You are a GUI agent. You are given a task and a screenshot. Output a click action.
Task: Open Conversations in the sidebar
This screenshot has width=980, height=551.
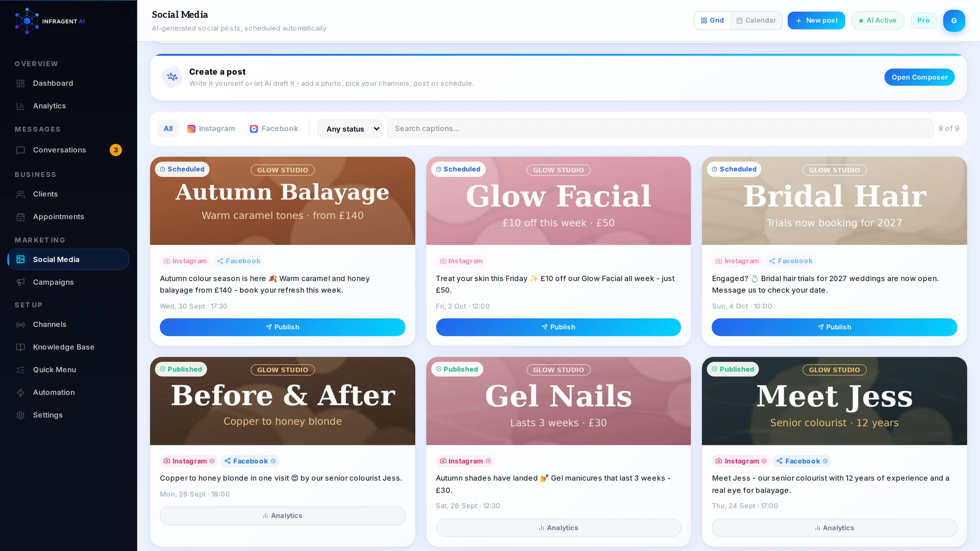(x=68, y=150)
